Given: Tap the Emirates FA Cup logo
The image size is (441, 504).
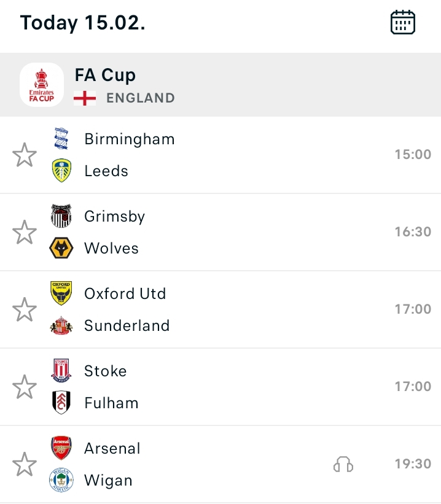Looking at the screenshot, I should [x=42, y=85].
